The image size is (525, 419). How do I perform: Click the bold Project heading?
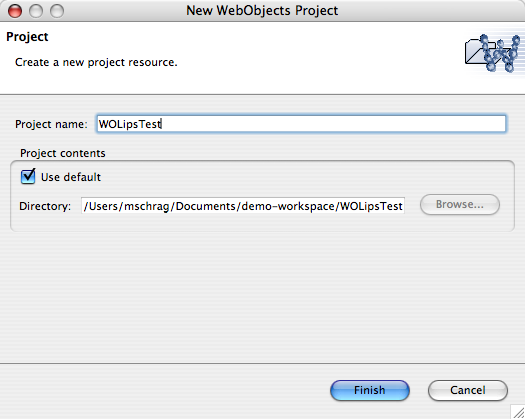27,37
